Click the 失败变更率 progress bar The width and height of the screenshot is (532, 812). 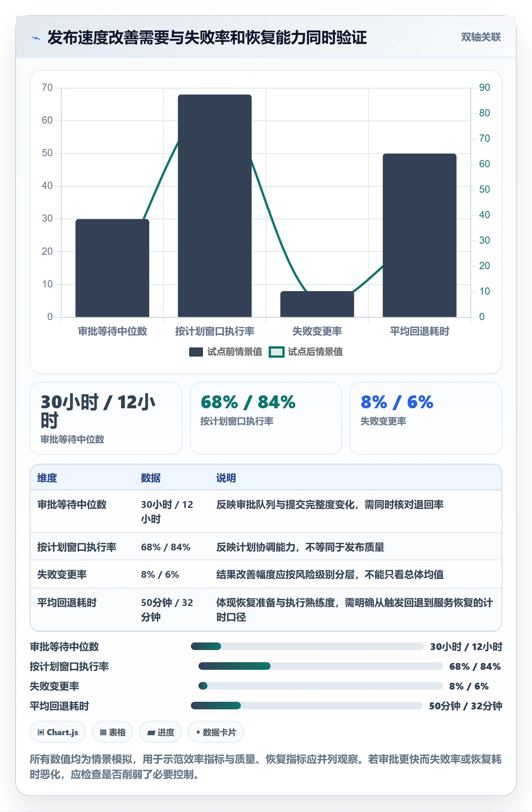tap(320, 686)
